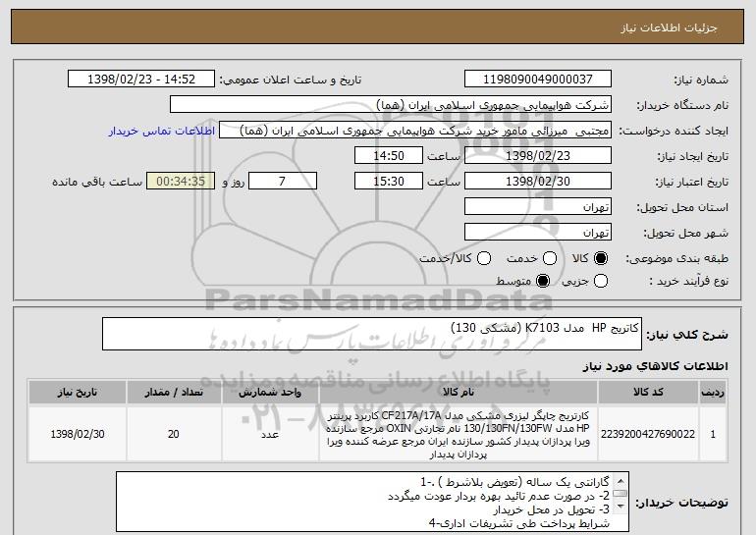Select the خدمت radio button

[550, 258]
